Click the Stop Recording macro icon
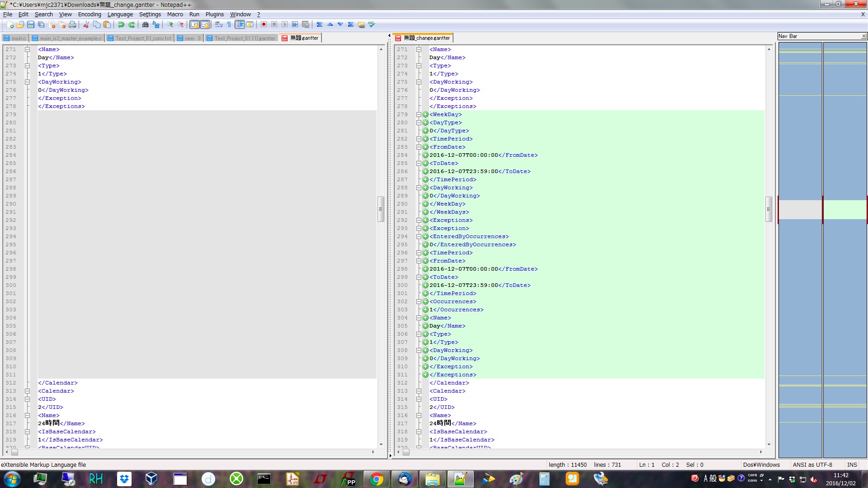Image resolution: width=868 pixels, height=488 pixels. pos(274,24)
